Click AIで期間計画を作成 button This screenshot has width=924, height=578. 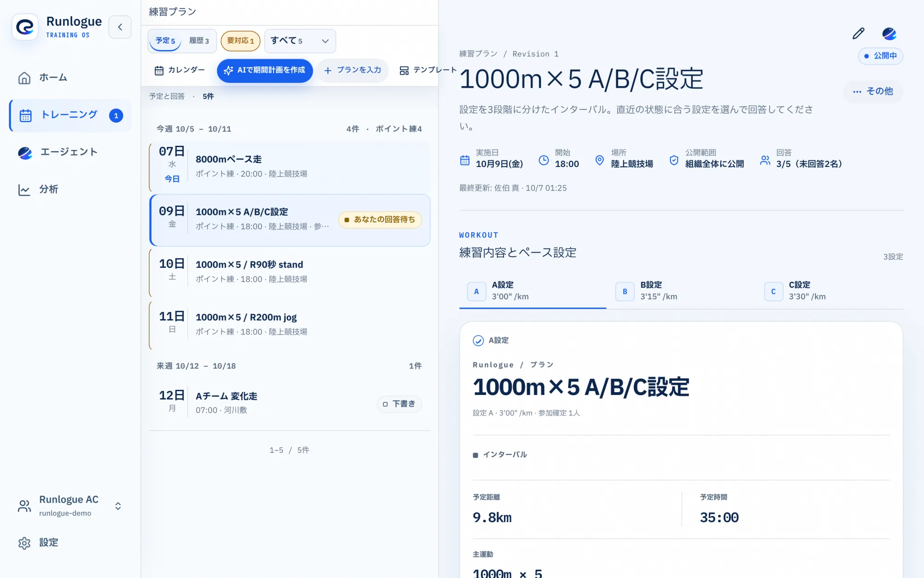[265, 70]
